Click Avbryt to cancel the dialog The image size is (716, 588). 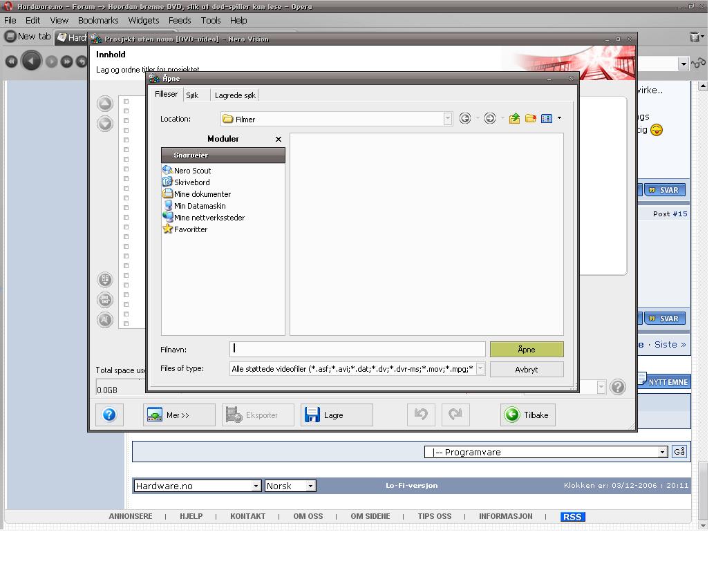(x=527, y=370)
